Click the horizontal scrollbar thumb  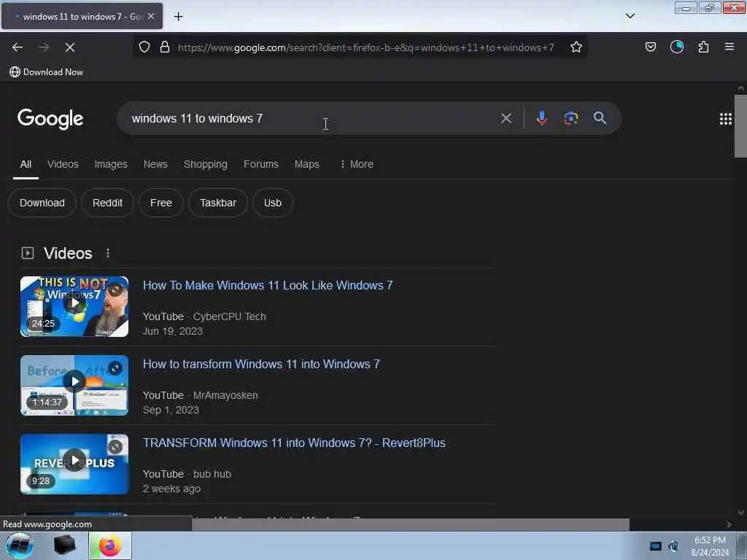[410, 524]
